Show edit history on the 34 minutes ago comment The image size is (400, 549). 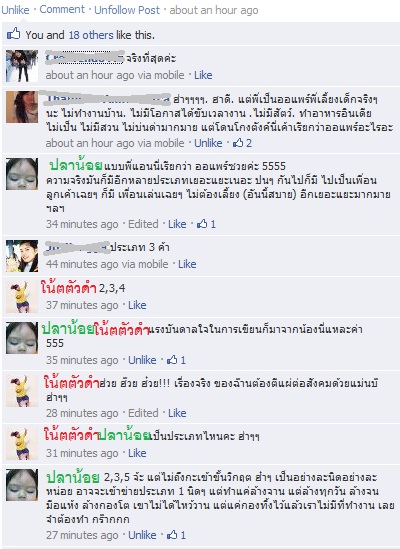(x=143, y=224)
